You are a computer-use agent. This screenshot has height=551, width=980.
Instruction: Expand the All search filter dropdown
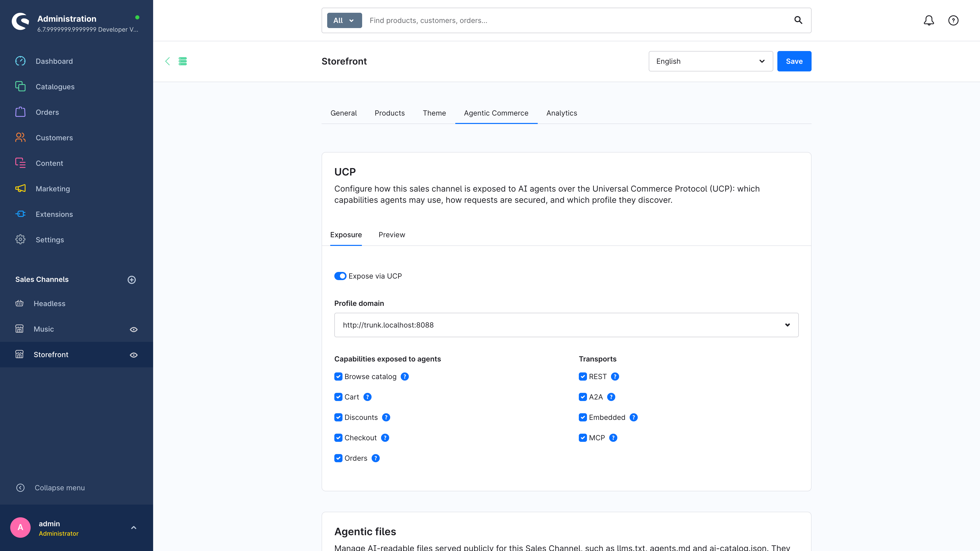click(x=344, y=20)
